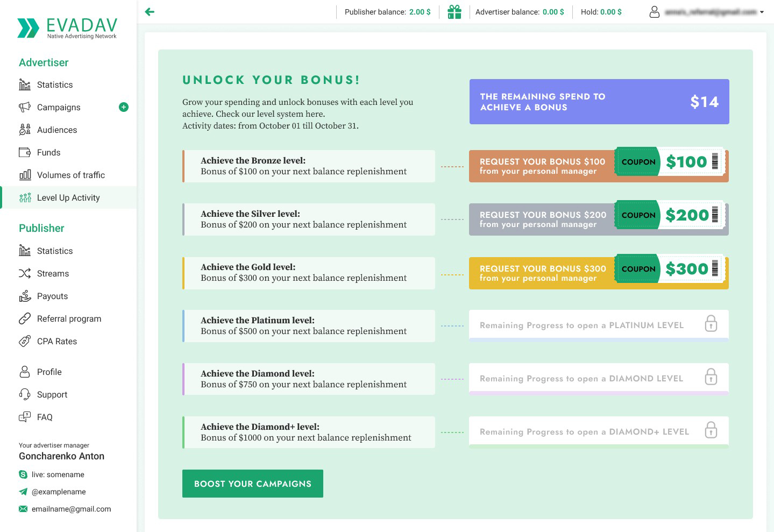Viewport: 774px width, 532px height.
Task: Click the Skype icon under advertiser manager
Action: (23, 474)
